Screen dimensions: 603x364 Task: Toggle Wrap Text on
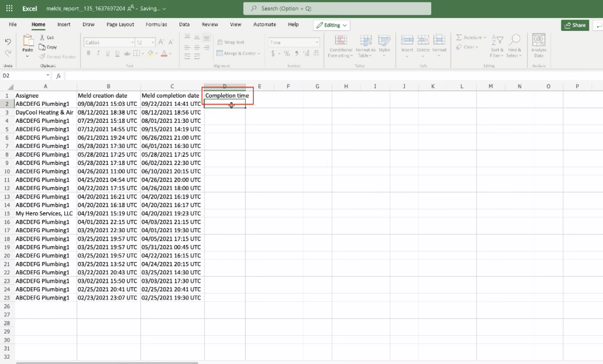click(230, 42)
